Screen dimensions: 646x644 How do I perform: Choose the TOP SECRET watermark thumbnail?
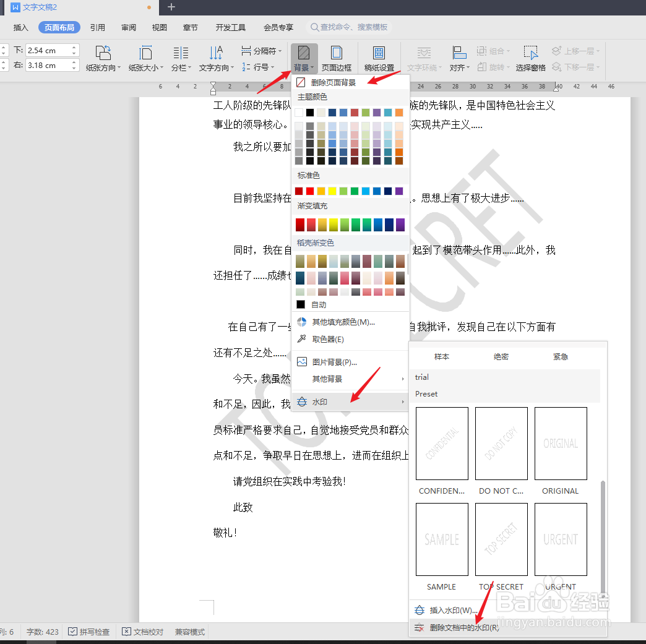[x=501, y=539]
